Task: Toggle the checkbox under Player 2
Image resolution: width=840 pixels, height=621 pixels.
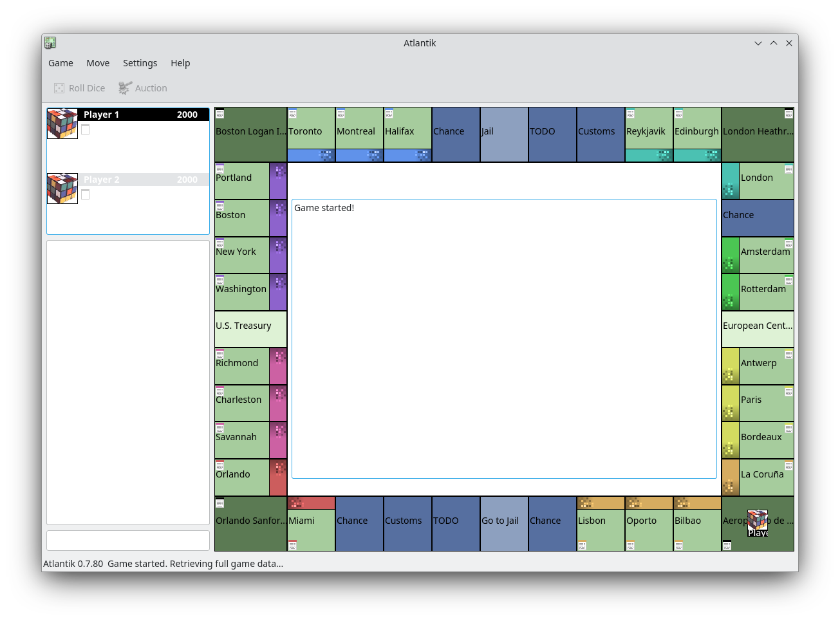Action: (86, 195)
